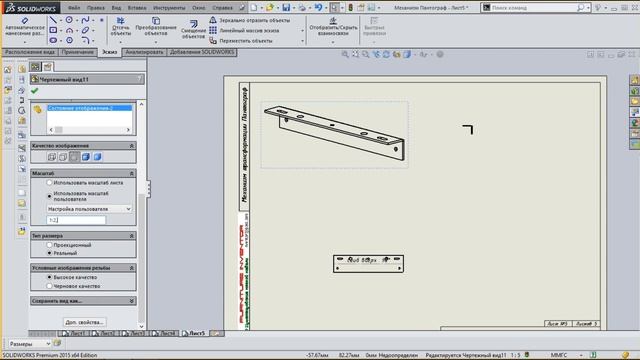The width and height of the screenshot is (640, 360).
Task: Switch to 'Добавления SOLIDWORKS' tab
Action: (x=202, y=52)
